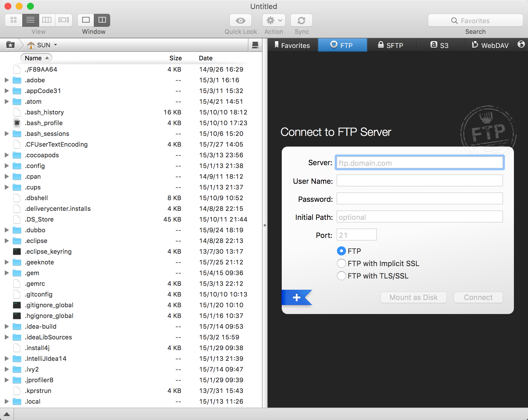Viewport: 528px width, 420px height.
Task: Click the Sync arrows icon
Action: point(301,21)
